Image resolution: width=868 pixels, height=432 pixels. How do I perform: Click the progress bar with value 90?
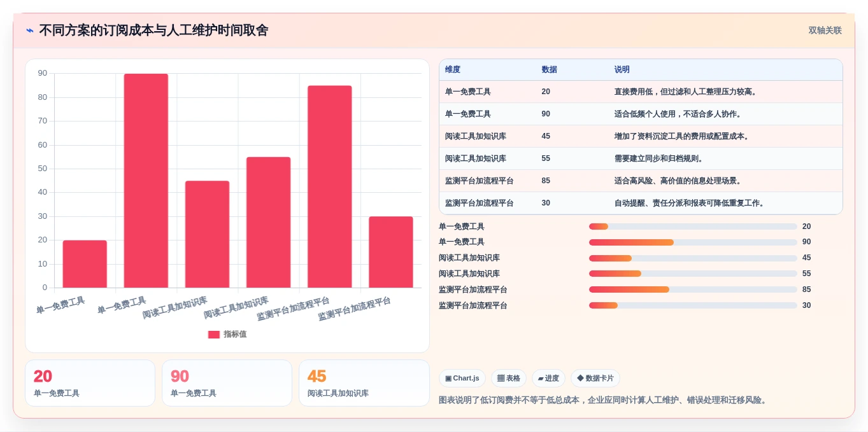click(693, 242)
